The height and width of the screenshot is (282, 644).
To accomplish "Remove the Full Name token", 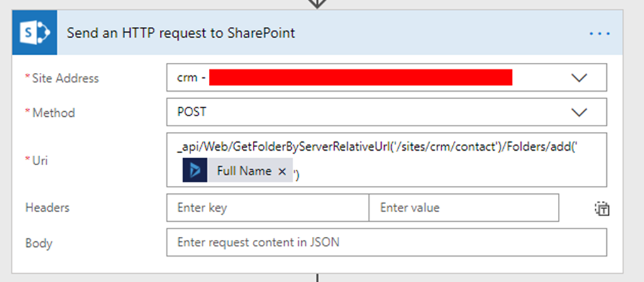I will [x=282, y=171].
